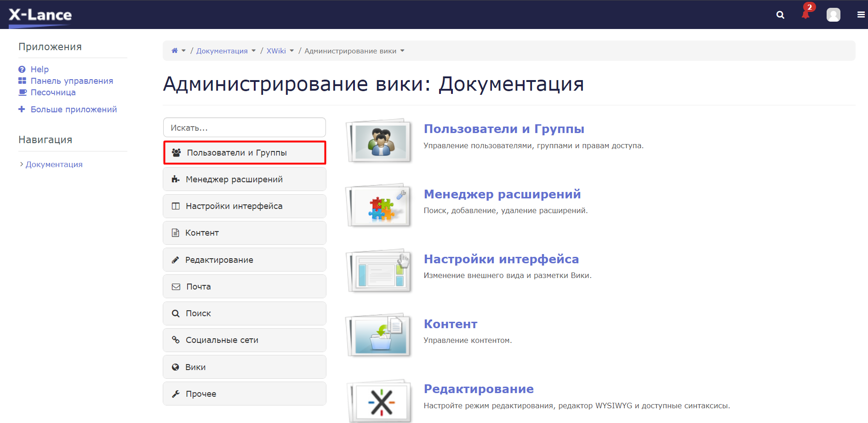Focus the Искать... admin search field
The width and height of the screenshot is (868, 423).
click(x=245, y=127)
